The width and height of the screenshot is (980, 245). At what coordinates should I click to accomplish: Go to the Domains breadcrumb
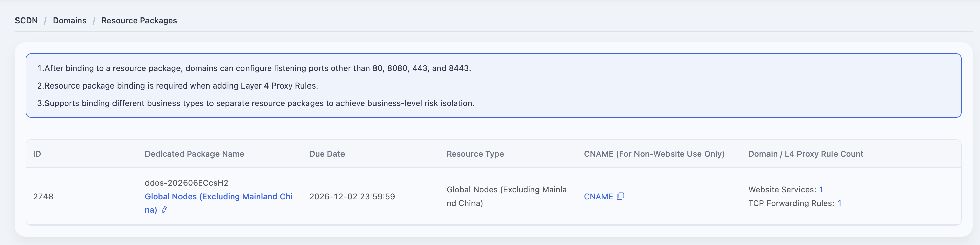point(70,21)
